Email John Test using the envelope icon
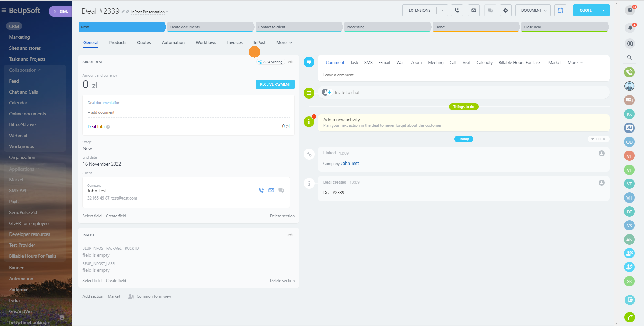This screenshot has width=644, height=326. tap(271, 190)
